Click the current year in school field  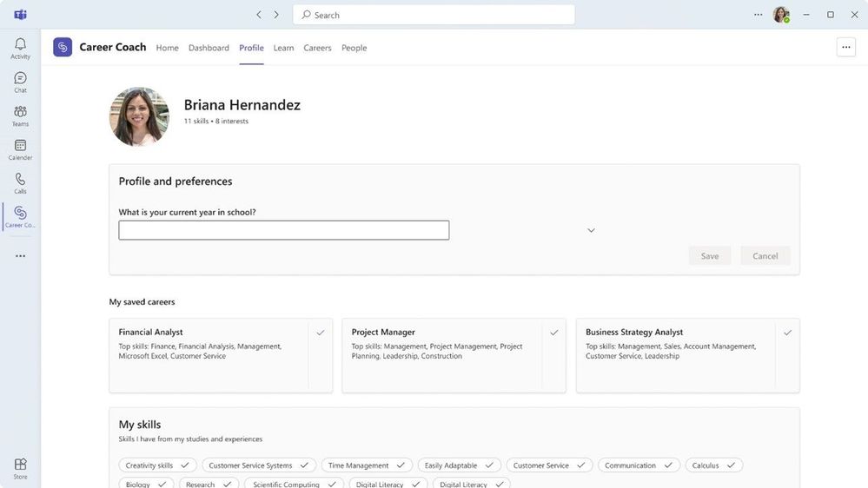pos(284,230)
